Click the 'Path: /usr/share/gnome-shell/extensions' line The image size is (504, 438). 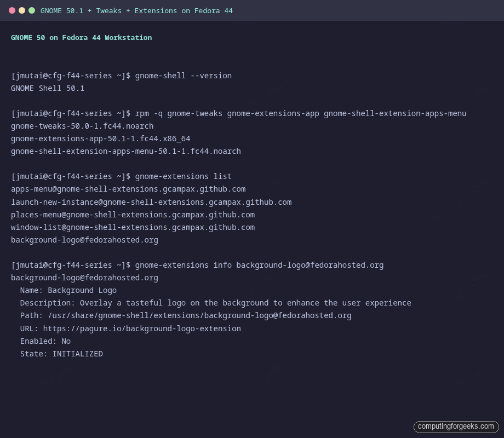pos(186,315)
